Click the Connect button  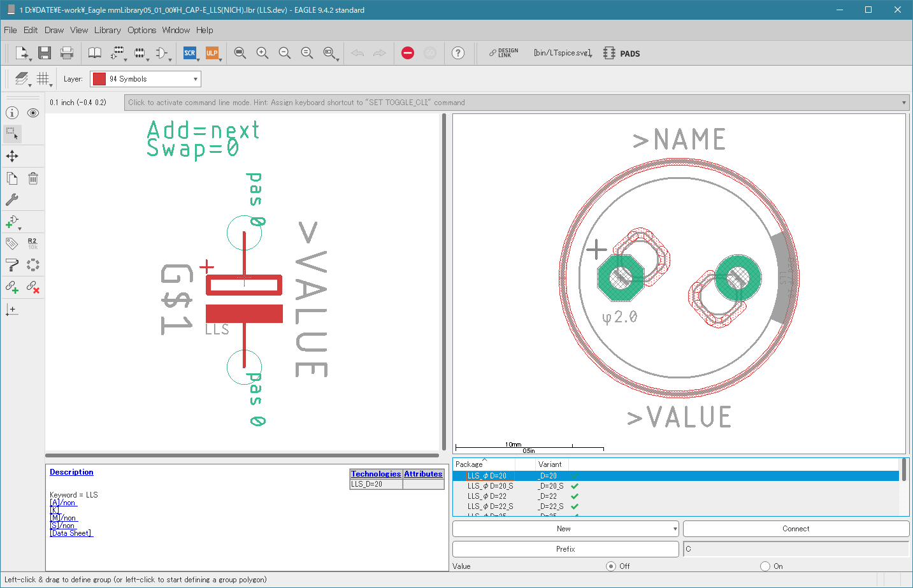[x=796, y=529]
